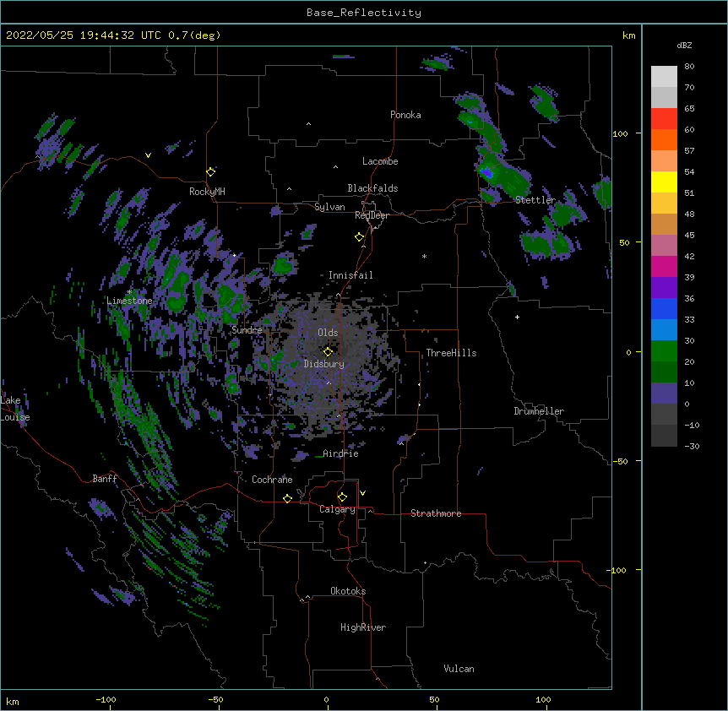Pick the yellow 54-51 dBZ legend band
This screenshot has width=728, height=711.
tap(664, 182)
